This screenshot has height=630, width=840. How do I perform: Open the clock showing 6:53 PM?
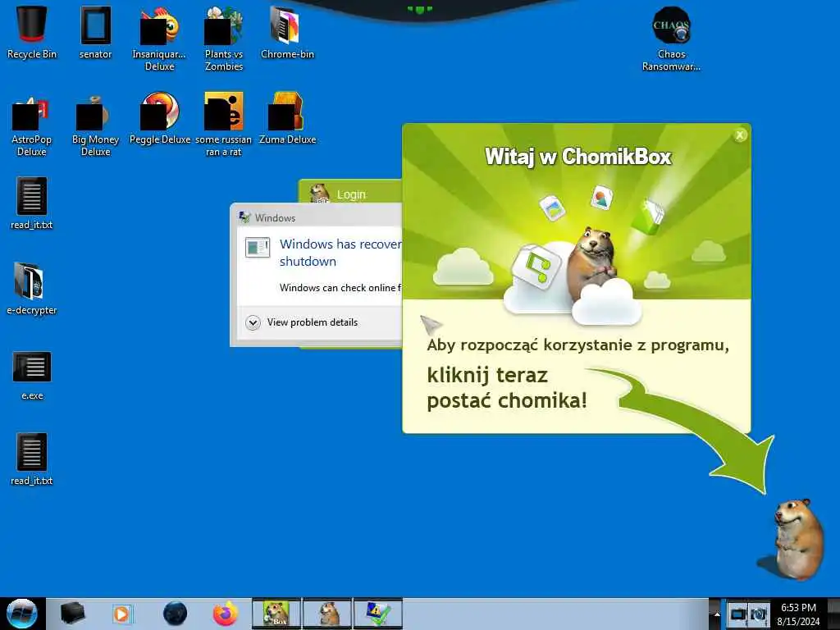point(798,614)
